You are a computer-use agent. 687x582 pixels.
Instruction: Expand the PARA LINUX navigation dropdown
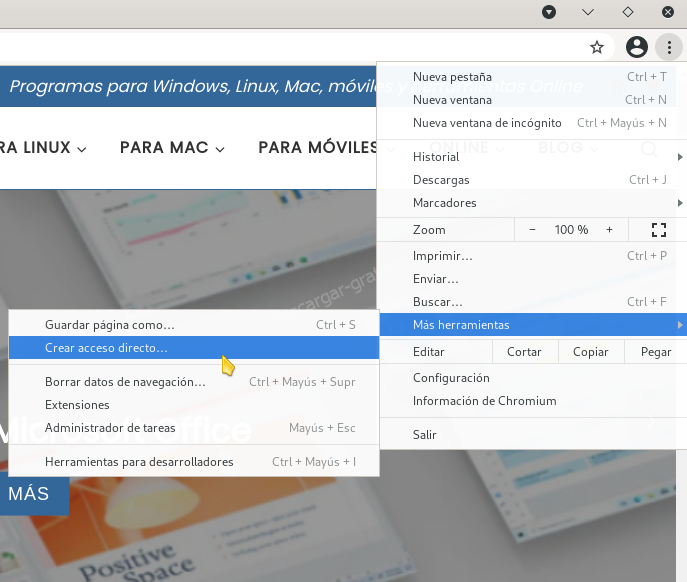coord(42,148)
